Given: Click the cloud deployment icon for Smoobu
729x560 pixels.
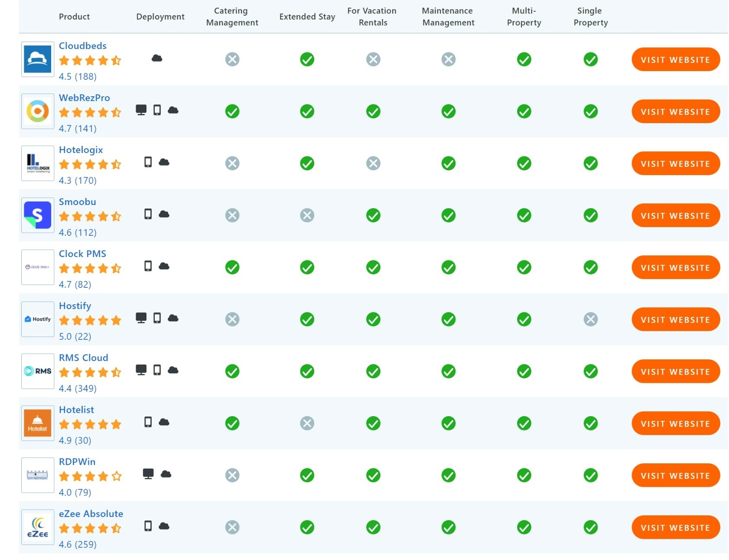Looking at the screenshot, I should coord(164,214).
